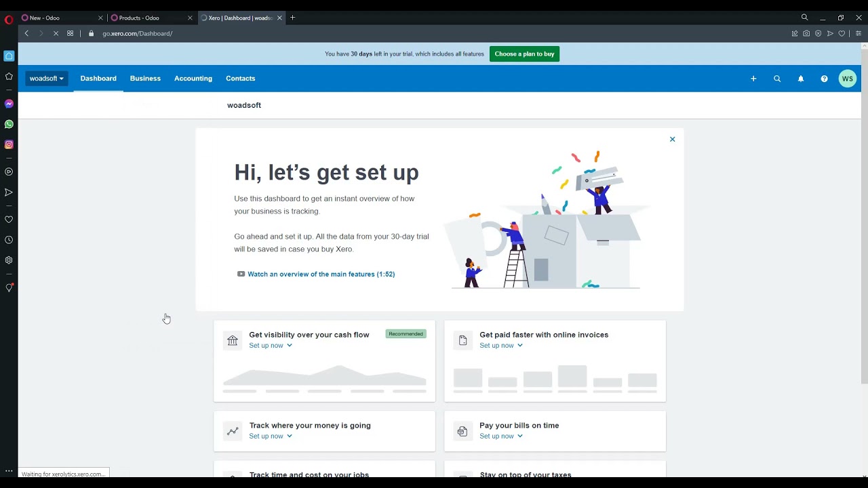Image resolution: width=868 pixels, height=488 pixels.
Task: Open a new browser tab
Action: pos(292,18)
